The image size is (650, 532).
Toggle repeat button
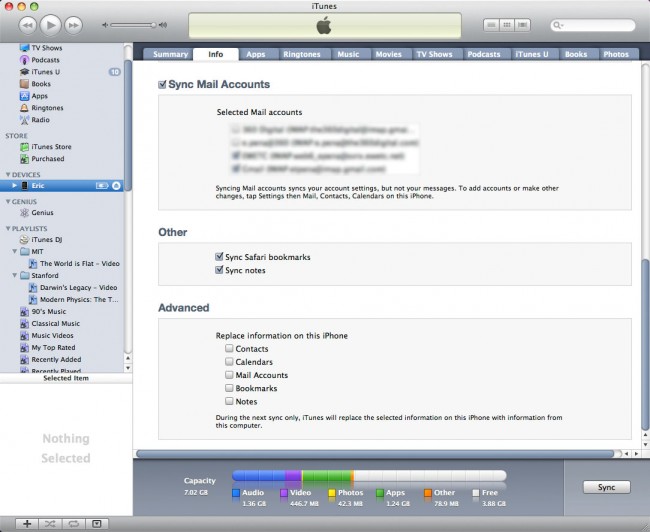click(x=74, y=524)
